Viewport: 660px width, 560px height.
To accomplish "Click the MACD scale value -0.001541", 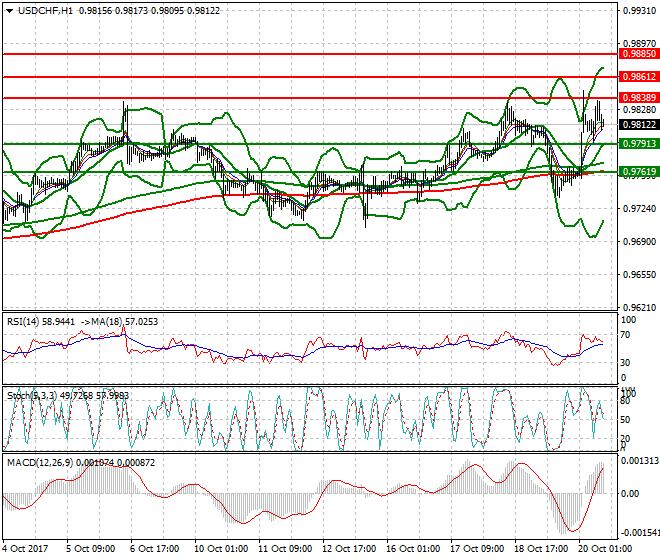I will pos(640,533).
